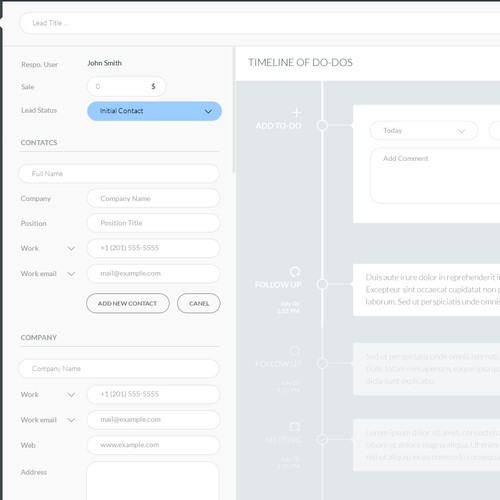
Task: Click the CANEL button
Action: click(x=199, y=303)
